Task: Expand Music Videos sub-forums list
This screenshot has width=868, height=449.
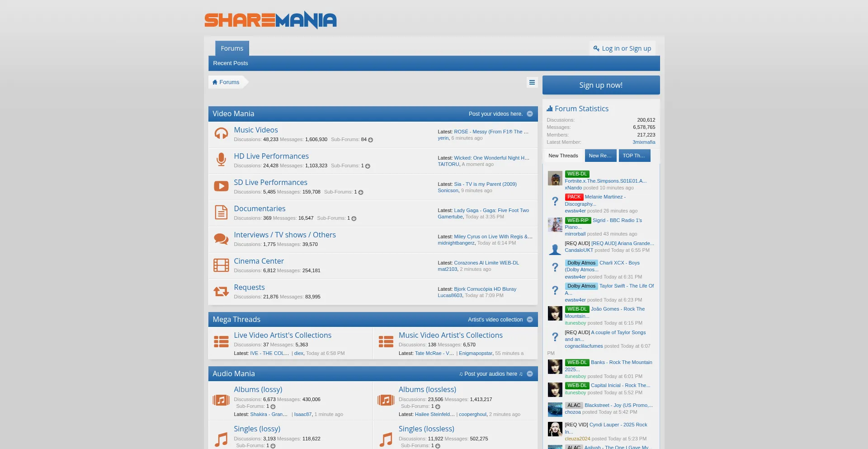Action: (371, 140)
